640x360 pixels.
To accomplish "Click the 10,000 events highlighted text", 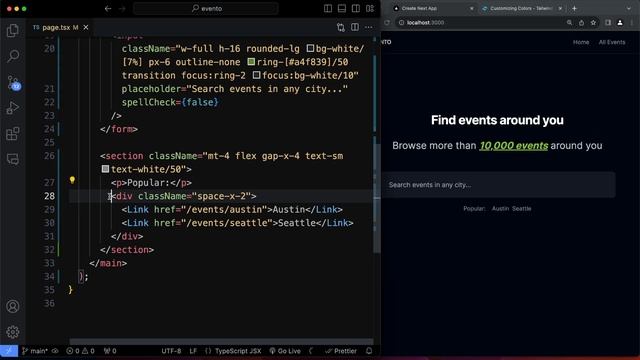I will 513,146.
